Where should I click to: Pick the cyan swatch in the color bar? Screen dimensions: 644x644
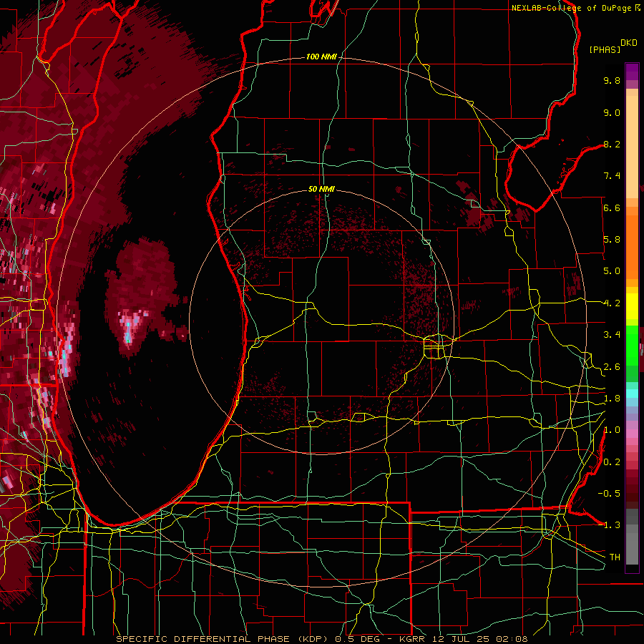pyautogui.click(x=632, y=394)
